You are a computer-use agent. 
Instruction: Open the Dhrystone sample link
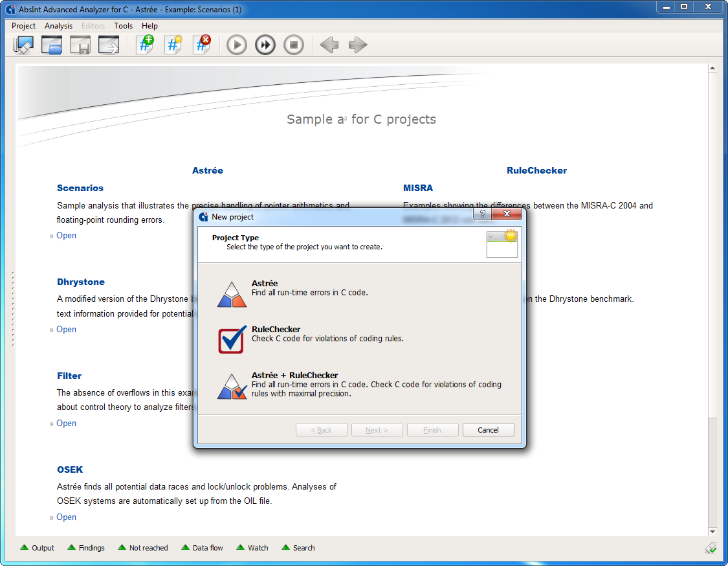(66, 330)
